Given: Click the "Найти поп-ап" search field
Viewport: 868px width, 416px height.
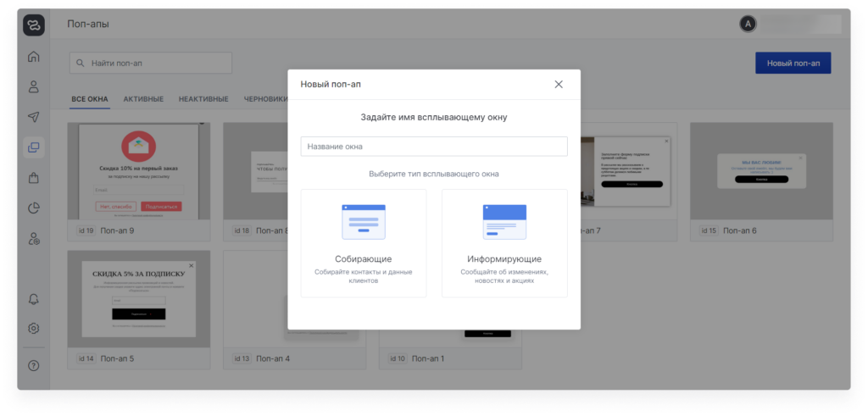Looking at the screenshot, I should 151,63.
